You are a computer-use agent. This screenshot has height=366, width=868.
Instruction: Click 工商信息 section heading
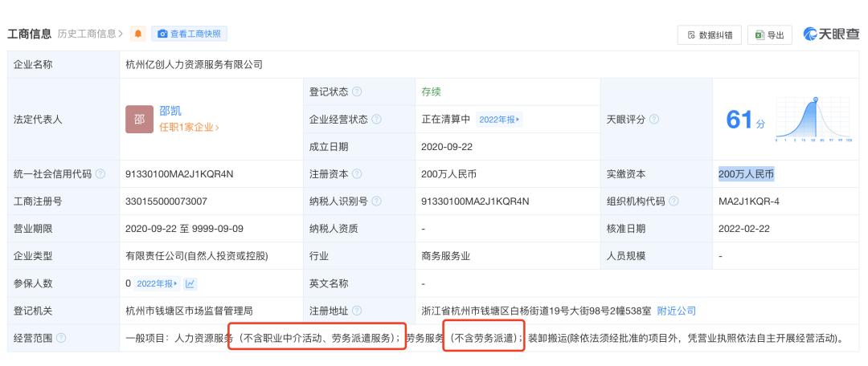pos(30,34)
